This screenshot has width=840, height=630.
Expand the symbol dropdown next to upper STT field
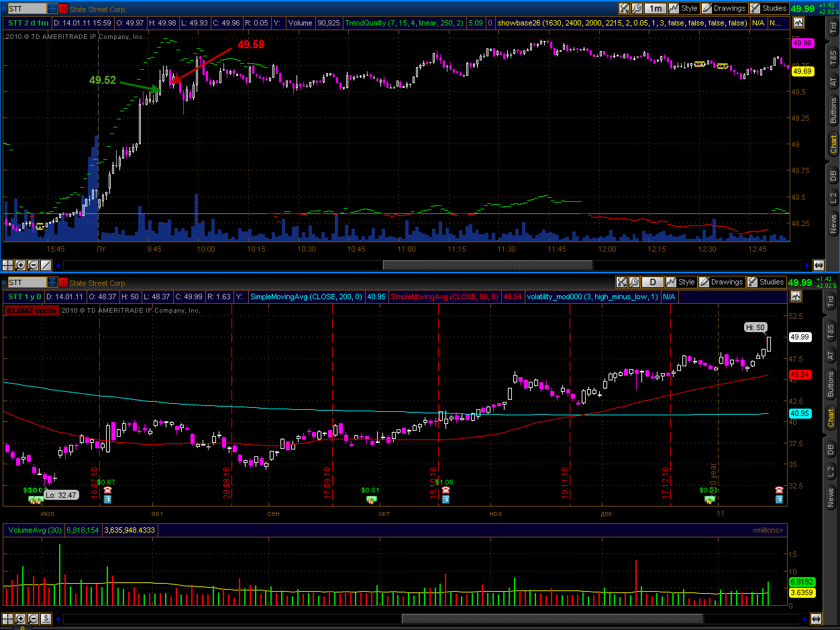(x=52, y=9)
